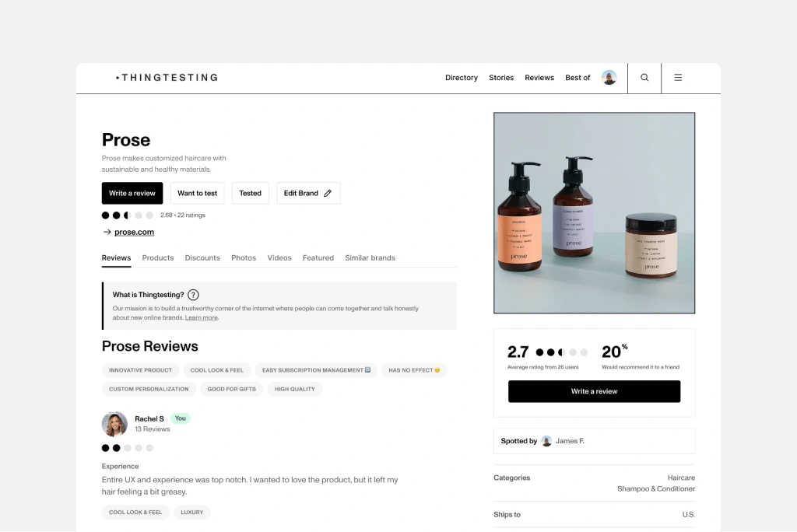Open Best of in top navigation
The height and width of the screenshot is (532, 797).
pyautogui.click(x=578, y=78)
